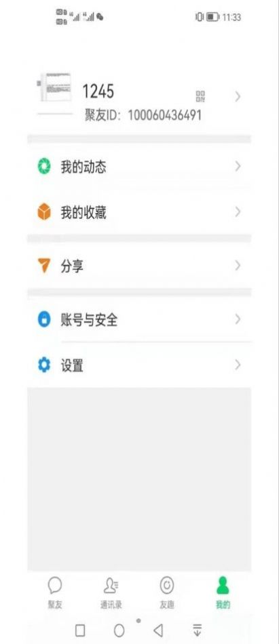This screenshot has height=644, width=279.
Task: Expand profile details chevron beside 1245
Action: point(238,96)
